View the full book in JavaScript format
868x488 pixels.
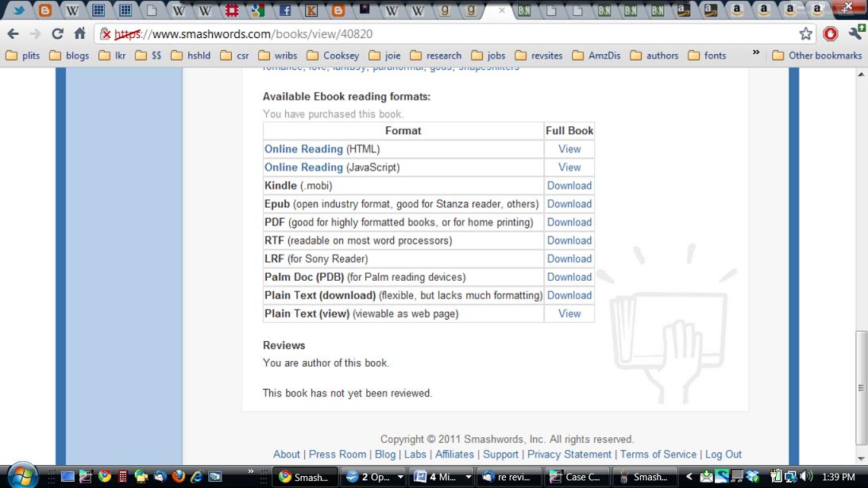pyautogui.click(x=569, y=167)
